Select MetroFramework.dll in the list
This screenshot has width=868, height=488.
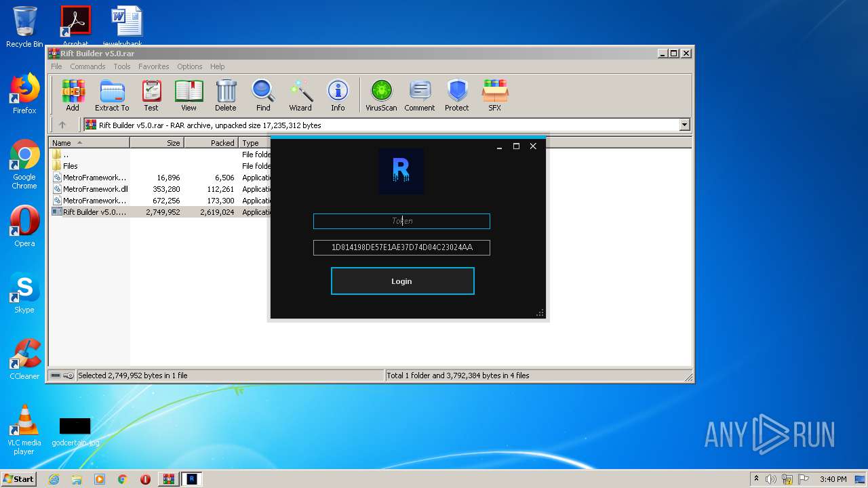click(160, 189)
